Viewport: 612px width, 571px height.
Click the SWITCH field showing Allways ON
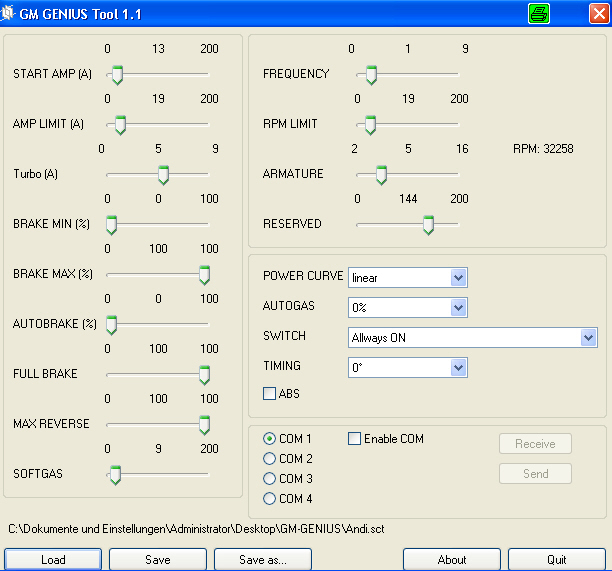tap(472, 338)
